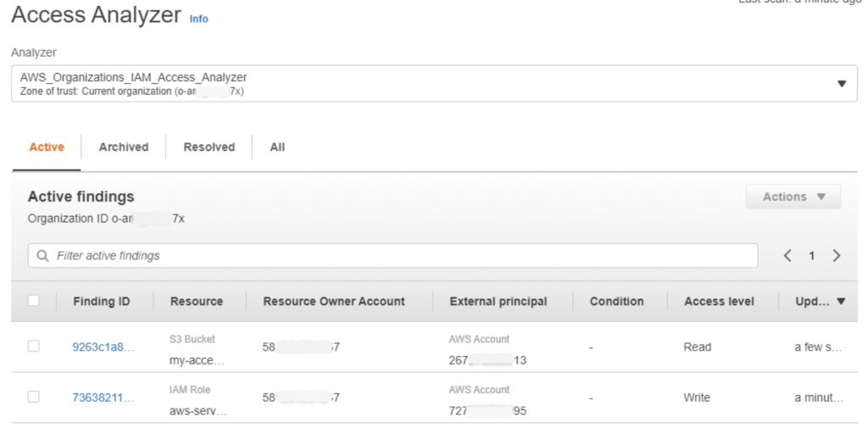Go to previous page of findings
Image resolution: width=868 pixels, height=433 pixels.
point(787,255)
